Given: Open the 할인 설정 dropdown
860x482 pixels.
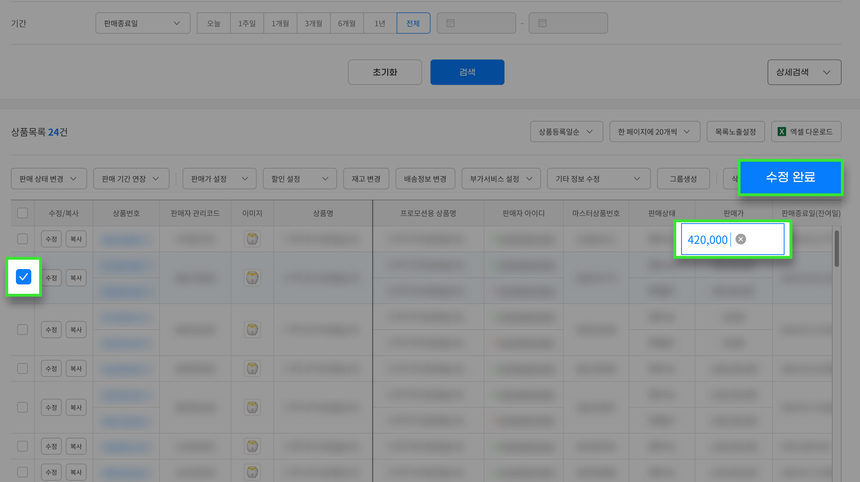Looking at the screenshot, I should point(299,179).
